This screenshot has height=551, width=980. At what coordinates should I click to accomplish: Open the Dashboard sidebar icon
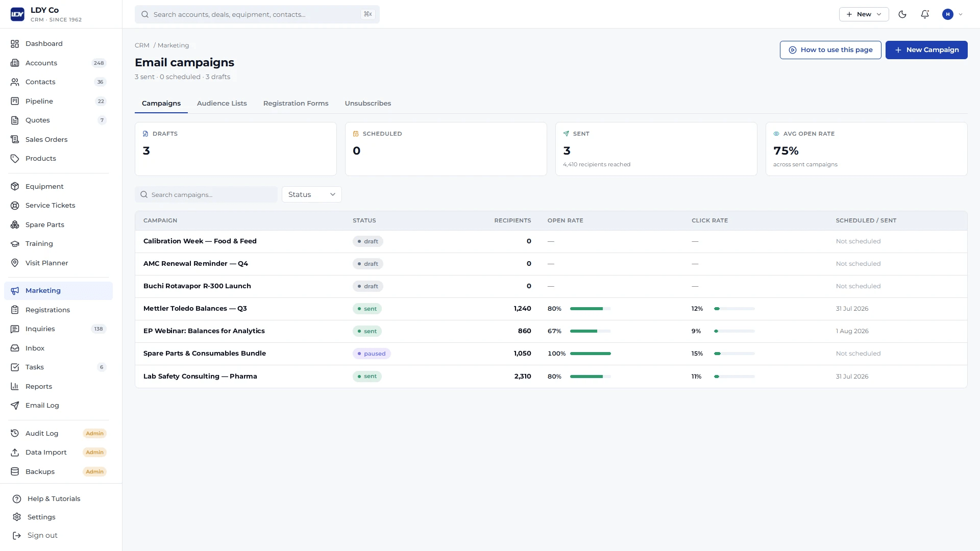15,44
